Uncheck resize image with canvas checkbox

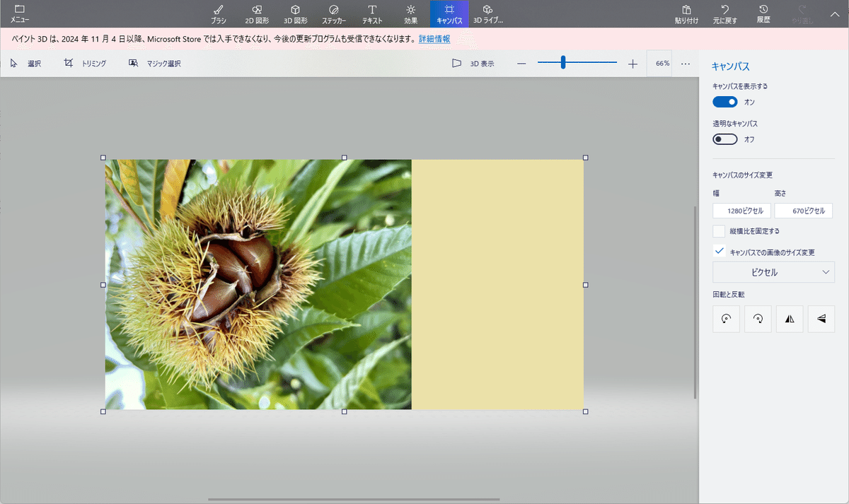[719, 252]
